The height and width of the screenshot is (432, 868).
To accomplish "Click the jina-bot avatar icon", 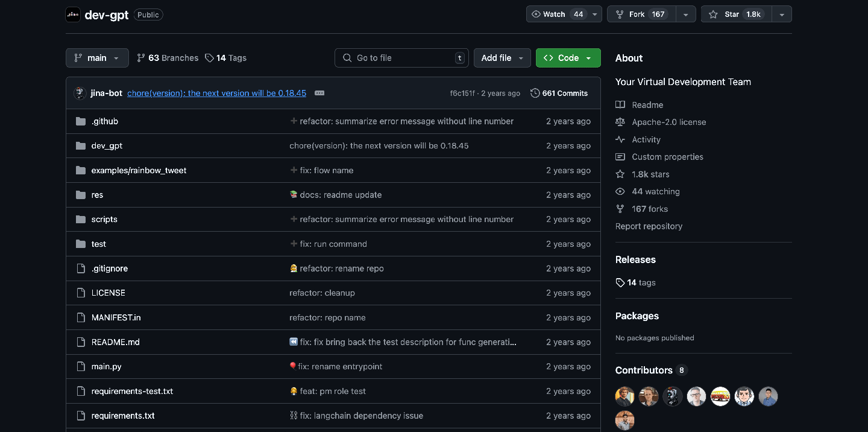I will [80, 93].
